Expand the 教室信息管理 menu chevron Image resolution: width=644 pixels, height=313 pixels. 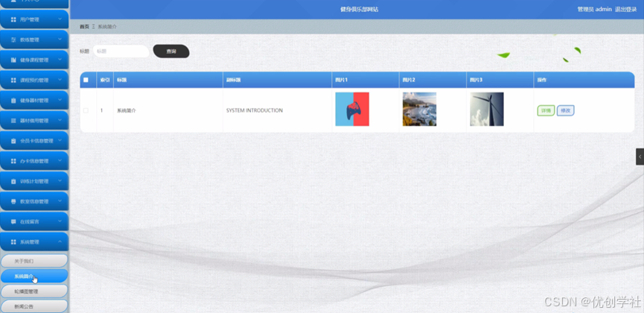click(60, 201)
